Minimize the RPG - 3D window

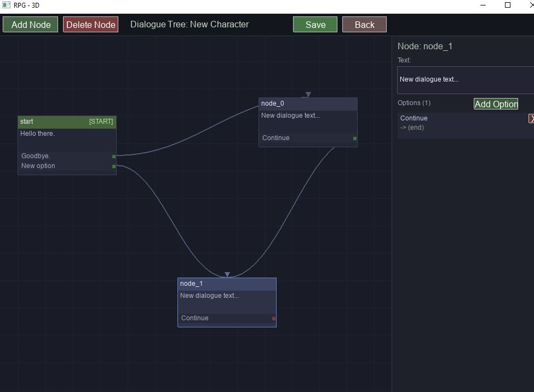(x=483, y=5)
